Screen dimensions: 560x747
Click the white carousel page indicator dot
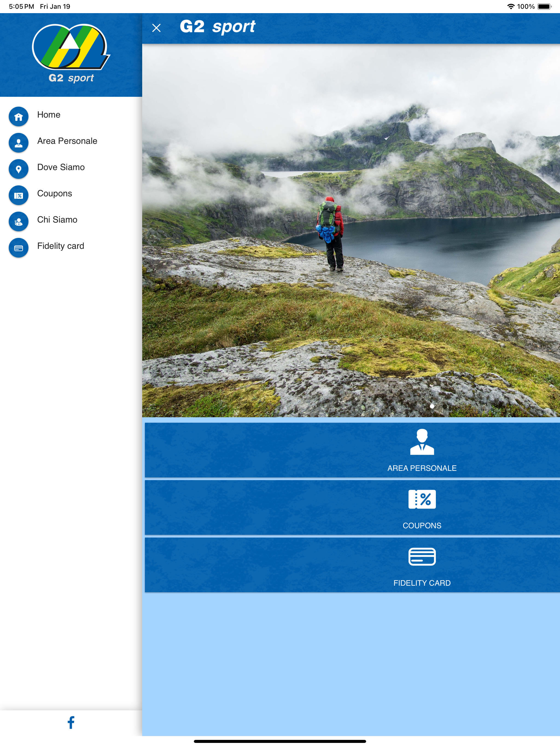[x=432, y=406]
